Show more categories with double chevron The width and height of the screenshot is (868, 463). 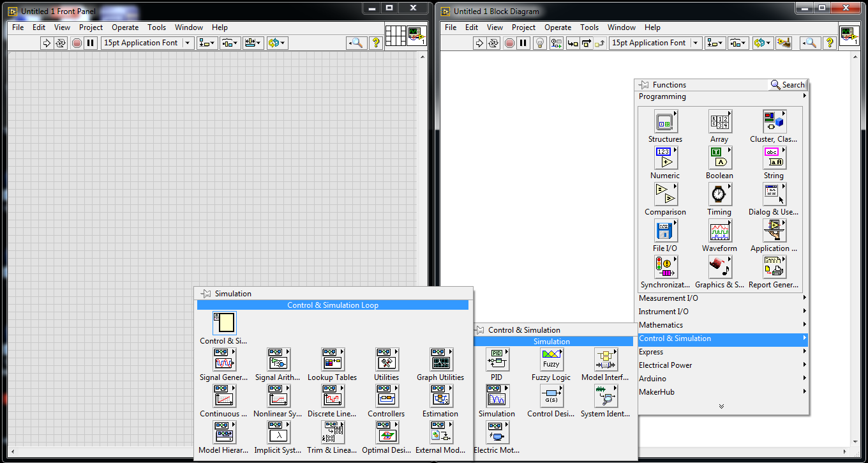[721, 406]
